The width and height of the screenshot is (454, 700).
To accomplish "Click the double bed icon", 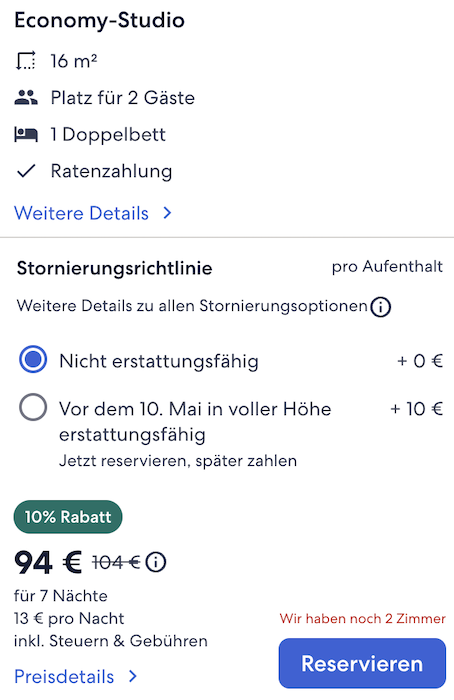I will [26, 134].
